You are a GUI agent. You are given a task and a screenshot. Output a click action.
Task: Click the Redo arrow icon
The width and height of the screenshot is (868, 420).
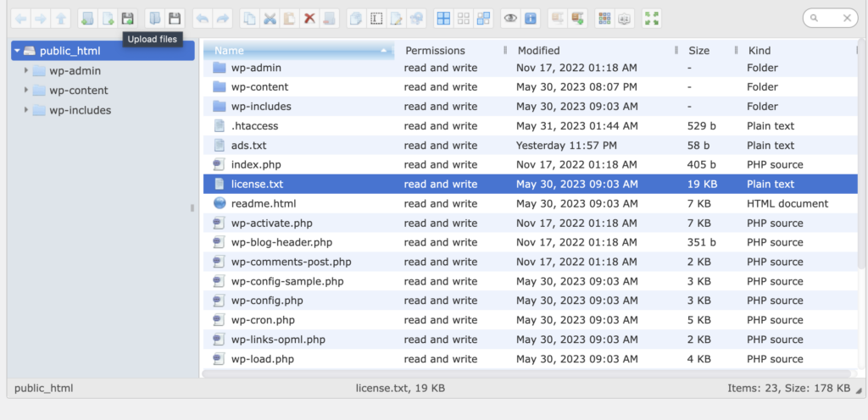(223, 19)
